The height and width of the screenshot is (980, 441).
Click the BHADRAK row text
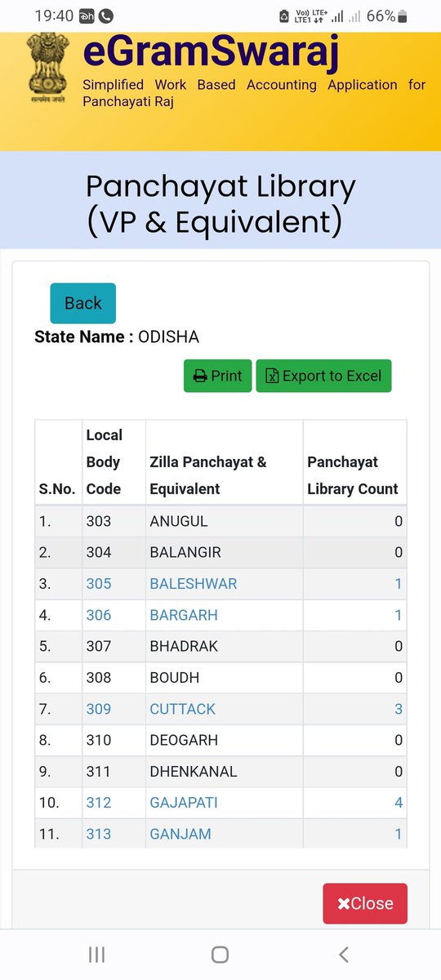tap(184, 646)
